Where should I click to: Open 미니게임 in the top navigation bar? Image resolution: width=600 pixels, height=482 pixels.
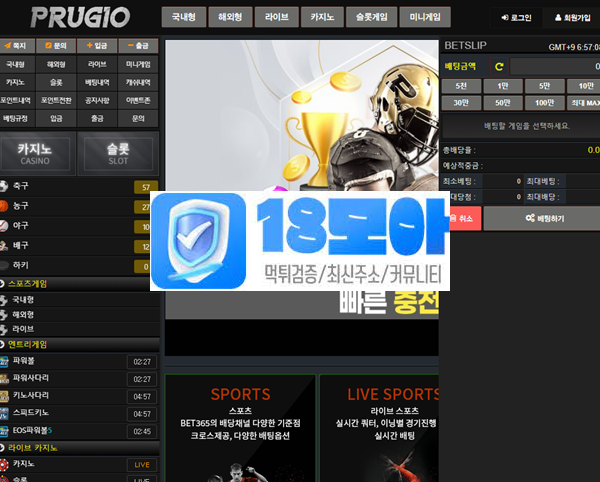click(x=425, y=17)
